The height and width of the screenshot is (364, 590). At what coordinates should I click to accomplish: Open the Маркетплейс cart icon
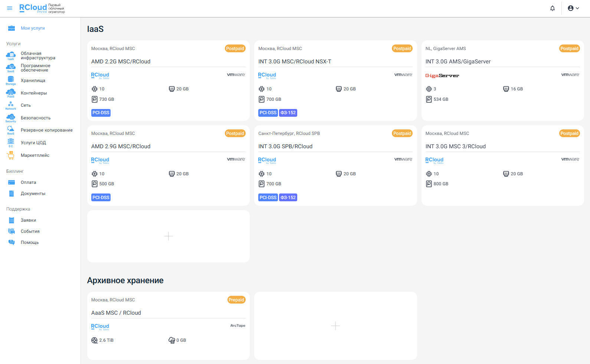click(x=11, y=155)
